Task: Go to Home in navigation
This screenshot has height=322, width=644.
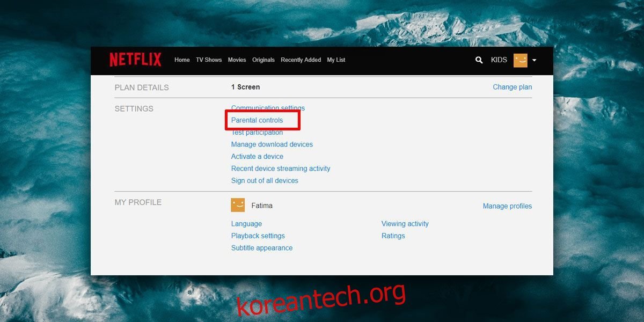Action: click(182, 60)
